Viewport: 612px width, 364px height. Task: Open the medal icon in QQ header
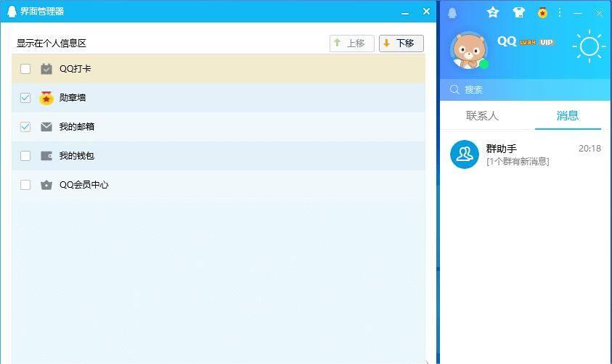[542, 13]
